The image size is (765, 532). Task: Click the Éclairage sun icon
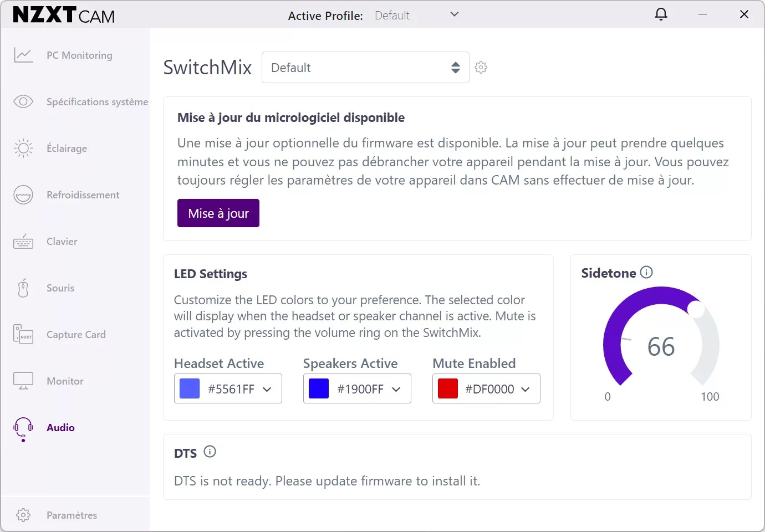[23, 149]
